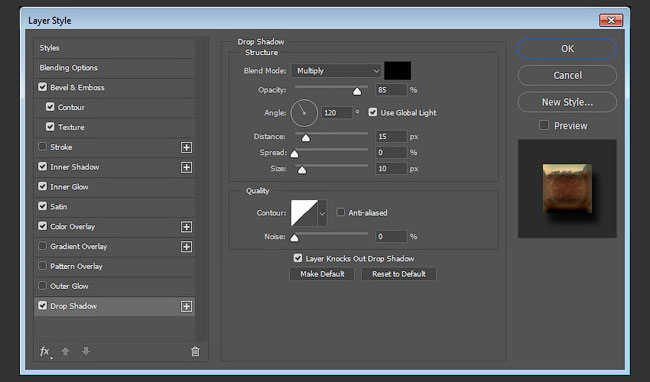Click the New Style... button
The image size is (650, 382).
click(x=567, y=102)
